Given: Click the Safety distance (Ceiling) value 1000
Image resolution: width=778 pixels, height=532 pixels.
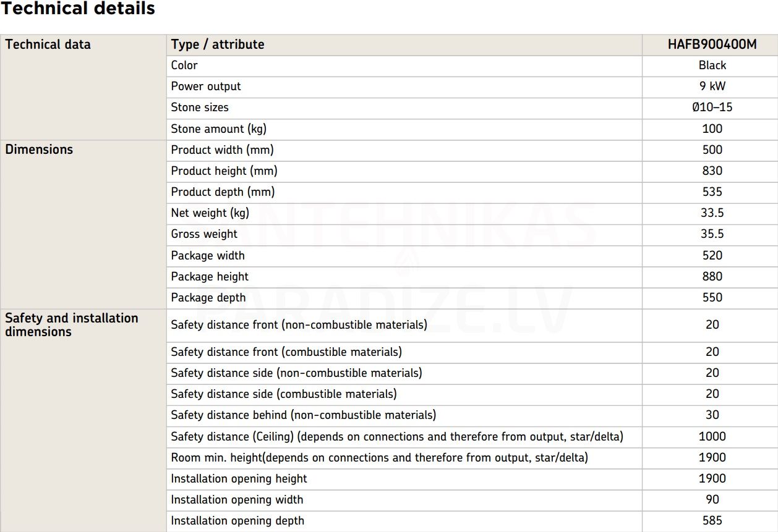Looking at the screenshot, I should 712,437.
